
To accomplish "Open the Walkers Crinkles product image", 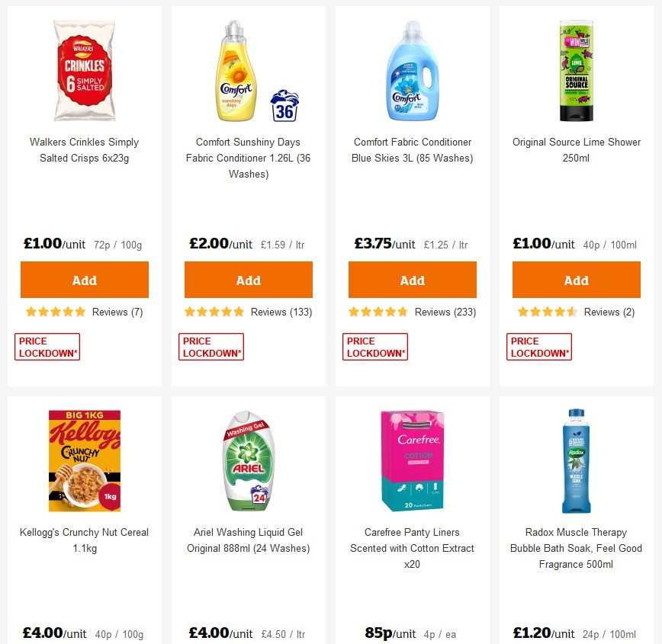I will [x=84, y=70].
